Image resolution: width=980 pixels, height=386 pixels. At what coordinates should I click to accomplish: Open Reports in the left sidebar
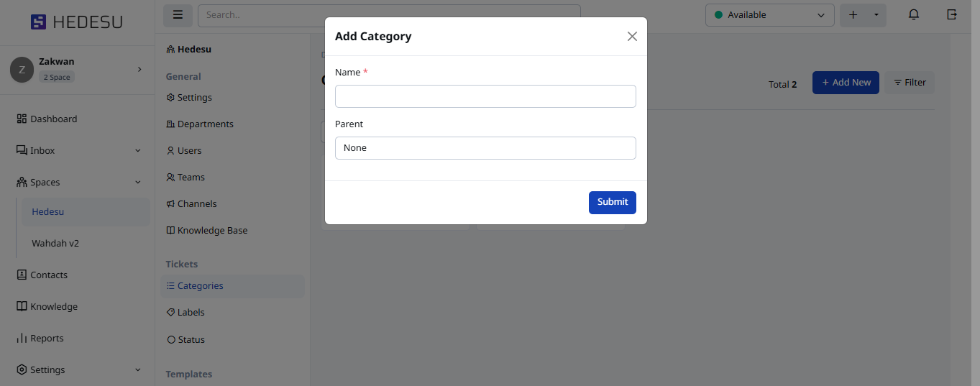tap(47, 339)
